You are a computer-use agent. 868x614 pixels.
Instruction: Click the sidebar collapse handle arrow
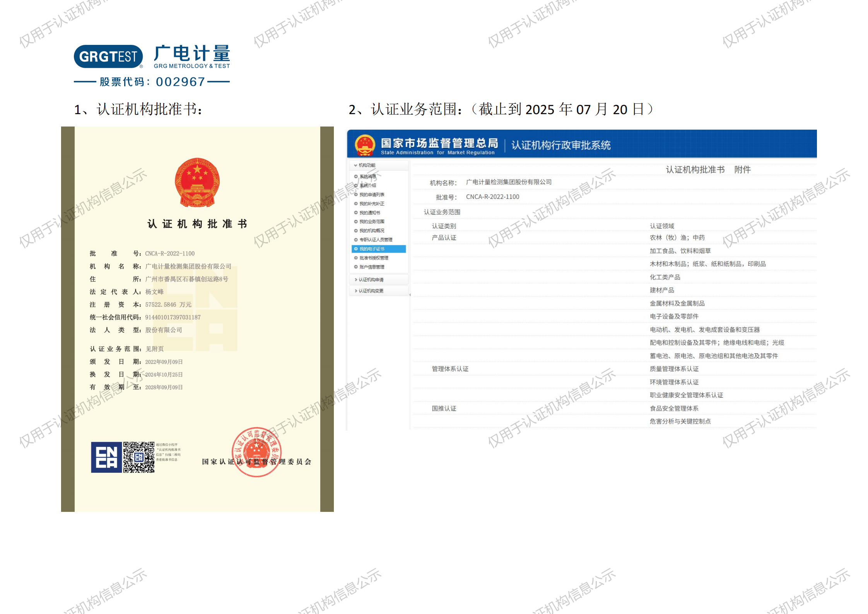pyautogui.click(x=410, y=295)
